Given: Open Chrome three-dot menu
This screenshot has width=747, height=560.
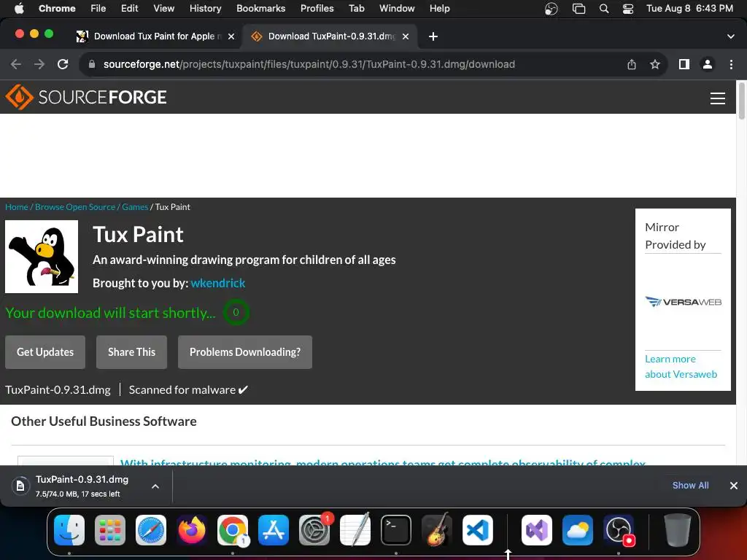Looking at the screenshot, I should pyautogui.click(x=731, y=64).
